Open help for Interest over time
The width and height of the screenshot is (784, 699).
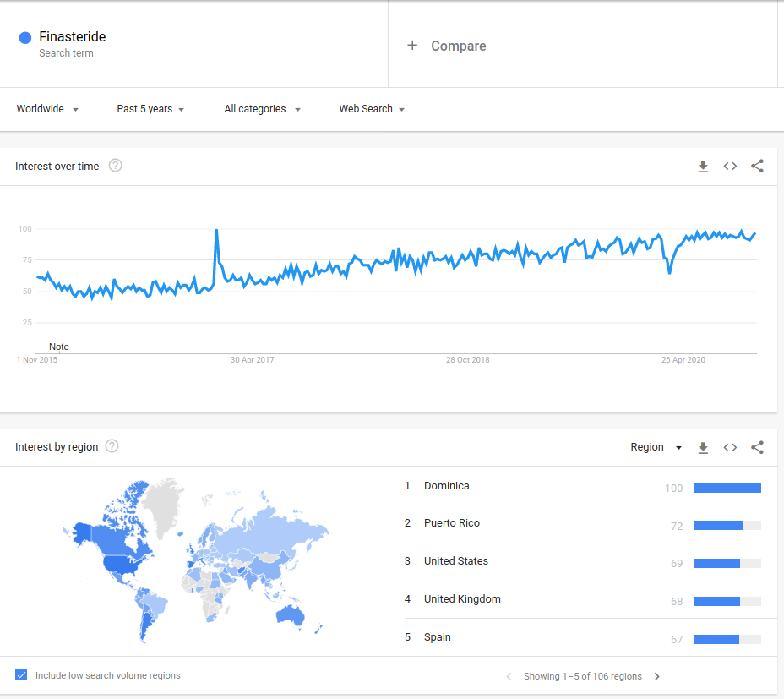[x=116, y=166]
